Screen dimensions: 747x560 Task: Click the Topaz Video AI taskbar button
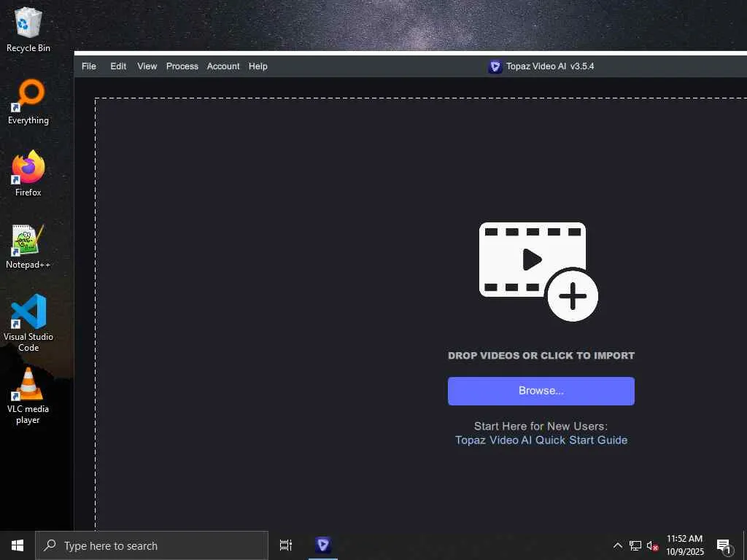[x=323, y=545]
